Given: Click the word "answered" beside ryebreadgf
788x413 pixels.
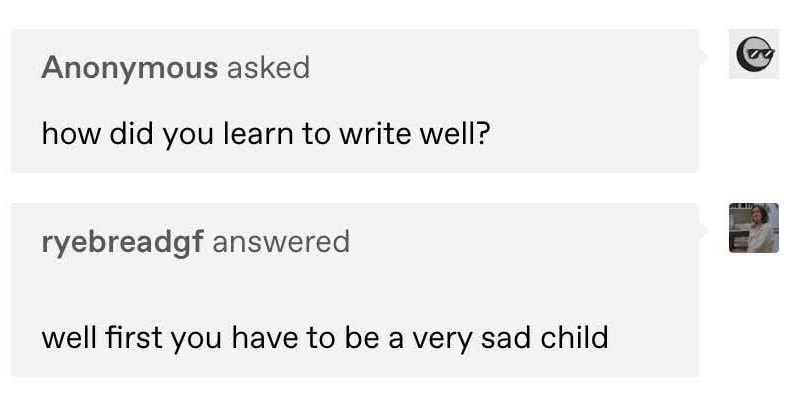Looking at the screenshot, I should pos(281,242).
